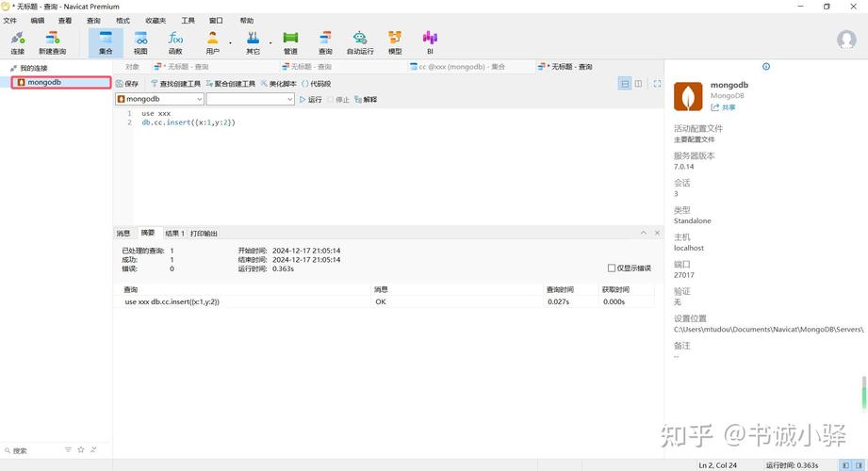This screenshot has height=471, width=868.
Task: Click the 搜索 search field in sidebar
Action: [33, 450]
